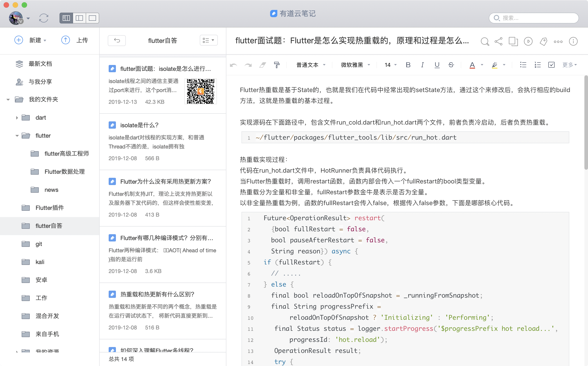Undo the last edit
Viewport: 588px width, 366px height.
click(233, 65)
